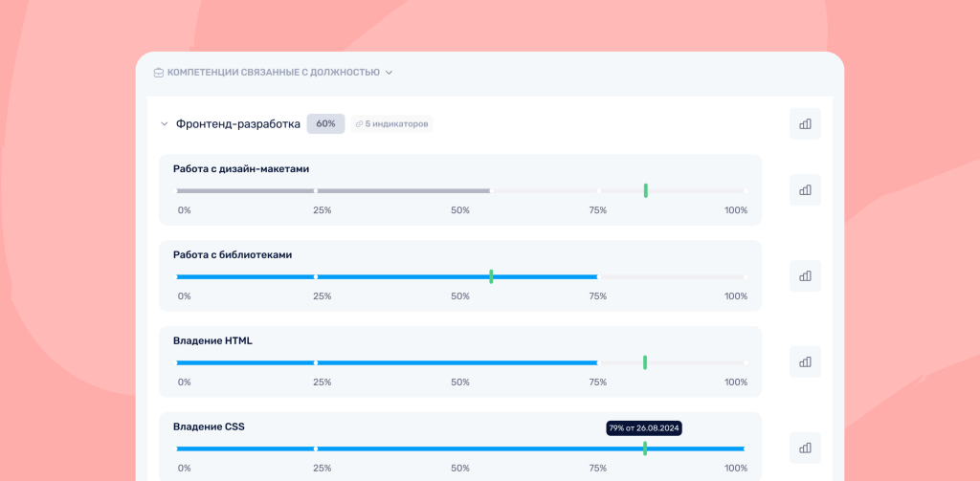Open chart icon beside Владение CSS
980x481 pixels.
(805, 448)
